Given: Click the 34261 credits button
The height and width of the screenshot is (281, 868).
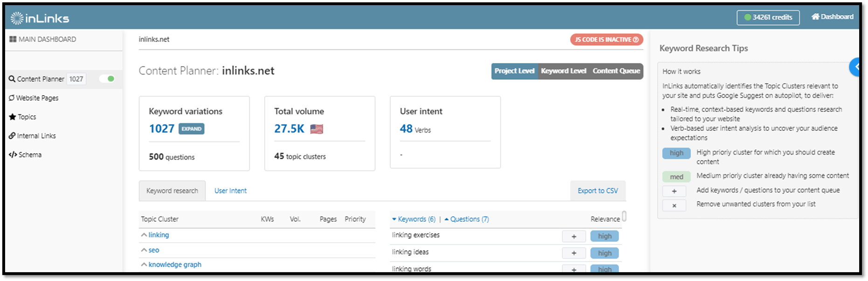Looking at the screenshot, I should [x=768, y=17].
